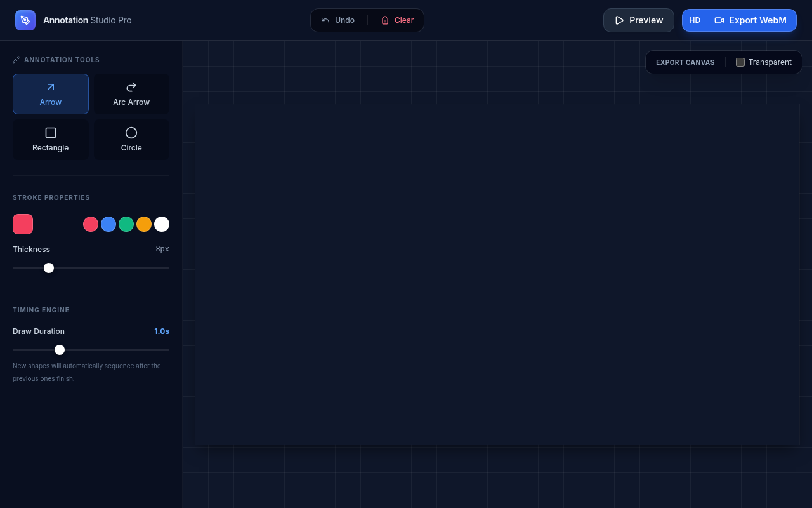Screen dimensions: 812x508
Task: Click on the drawing canvas area
Action: tap(497, 274)
